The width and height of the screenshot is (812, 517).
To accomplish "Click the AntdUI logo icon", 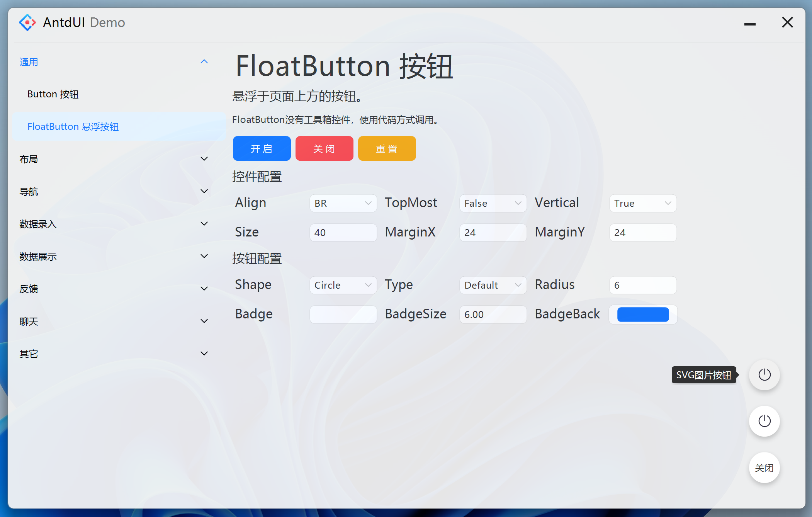I will tap(27, 22).
